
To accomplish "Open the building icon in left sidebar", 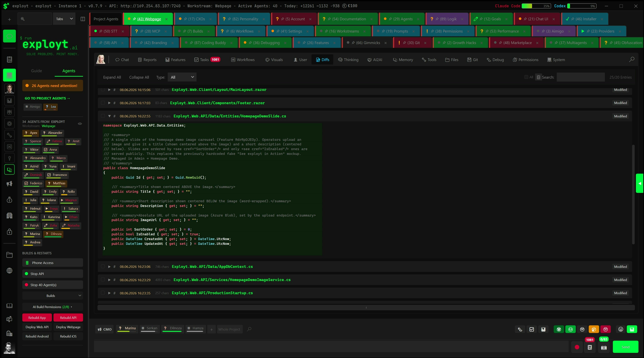I will point(10,216).
